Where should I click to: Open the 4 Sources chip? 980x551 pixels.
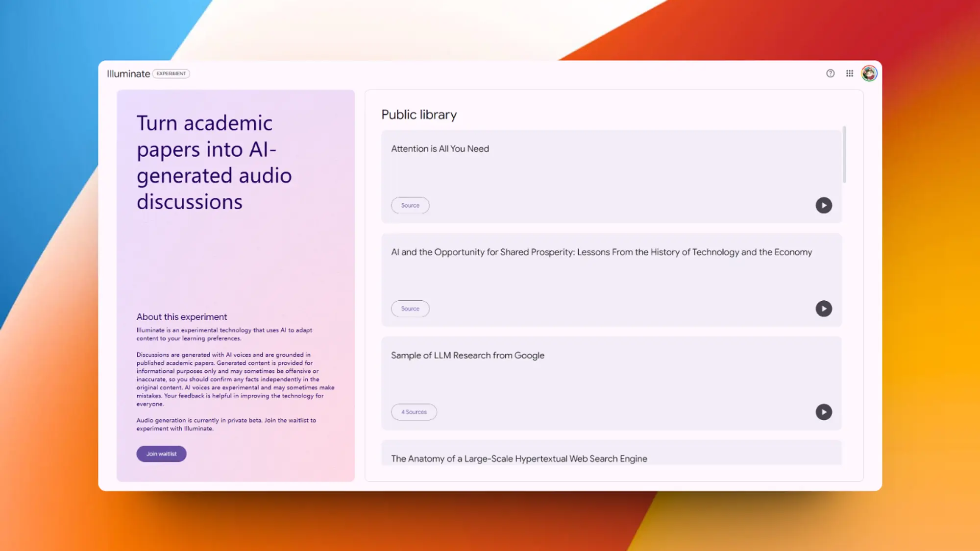coord(414,412)
